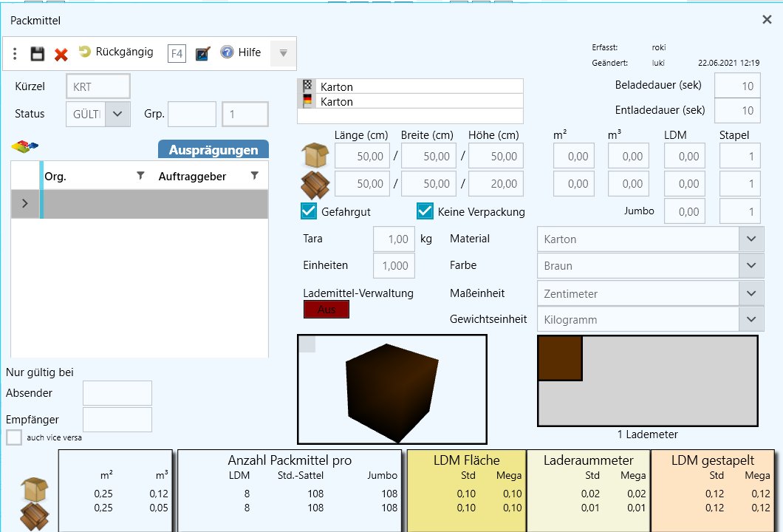This screenshot has height=532, width=783.
Task: Filter the Auftraggeber column
Action: [x=255, y=176]
